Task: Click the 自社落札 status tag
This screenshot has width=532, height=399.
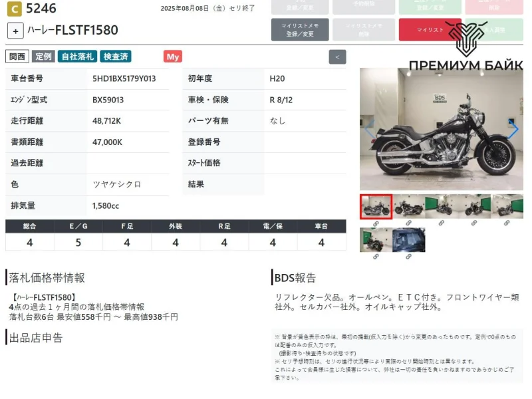Action: tap(77, 57)
